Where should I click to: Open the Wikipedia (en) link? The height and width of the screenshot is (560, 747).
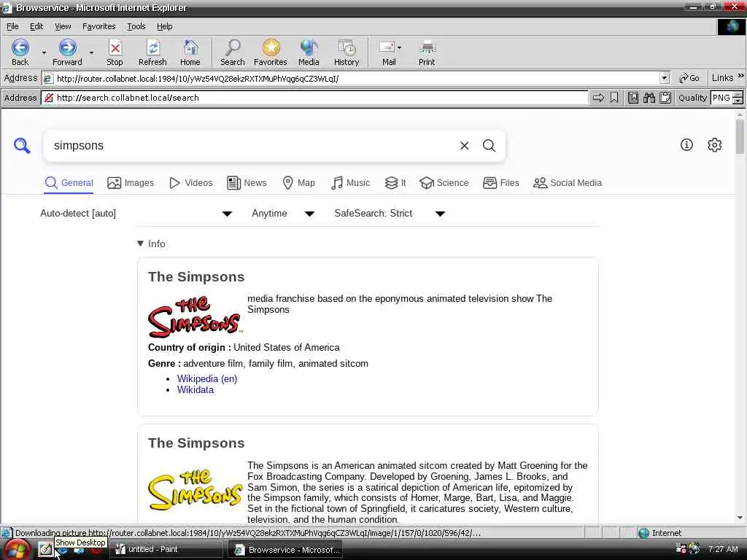(206, 378)
